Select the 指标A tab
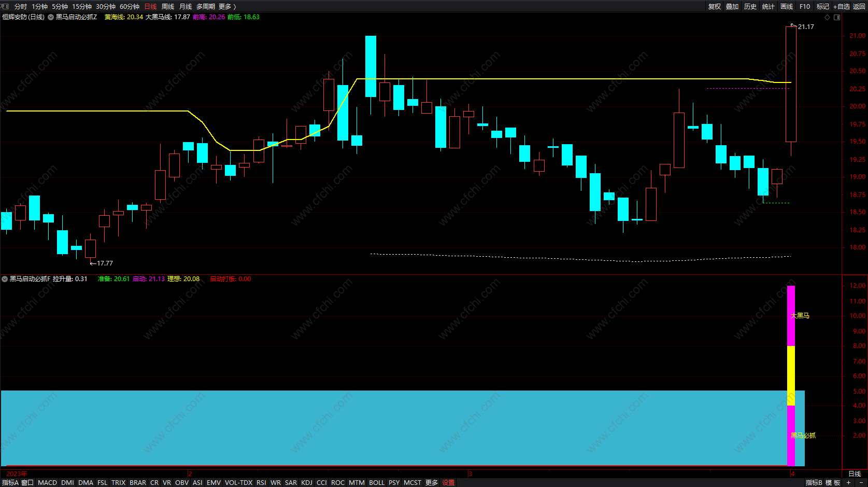 (10, 482)
